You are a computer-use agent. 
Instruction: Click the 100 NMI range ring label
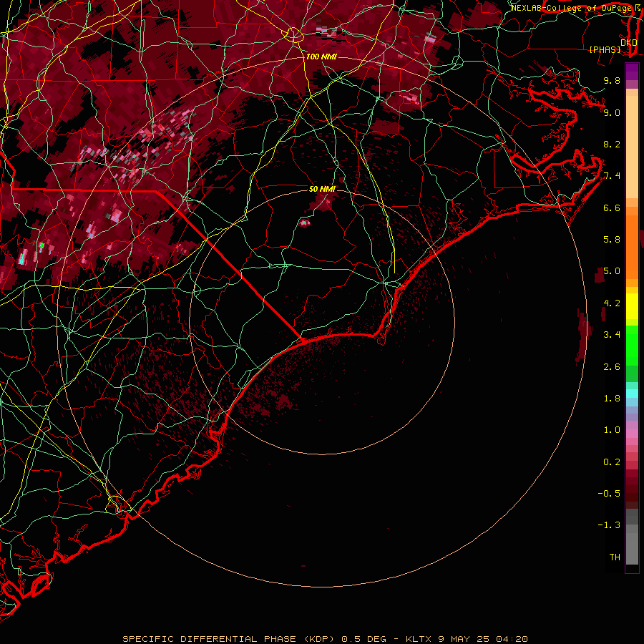click(321, 57)
